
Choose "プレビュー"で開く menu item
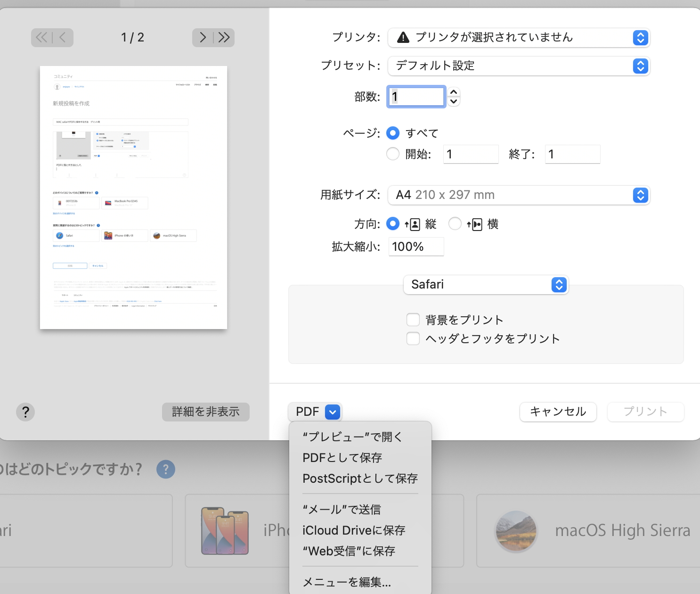(360, 437)
